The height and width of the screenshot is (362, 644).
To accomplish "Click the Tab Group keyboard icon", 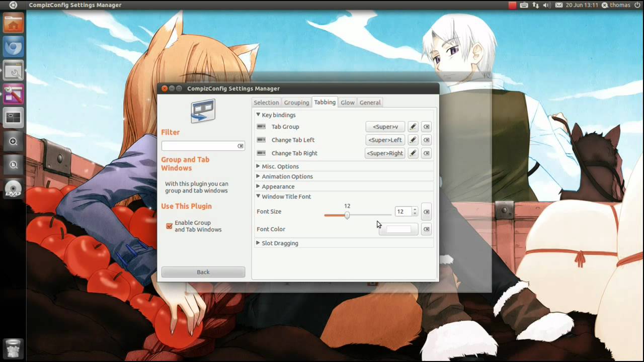I will [261, 127].
